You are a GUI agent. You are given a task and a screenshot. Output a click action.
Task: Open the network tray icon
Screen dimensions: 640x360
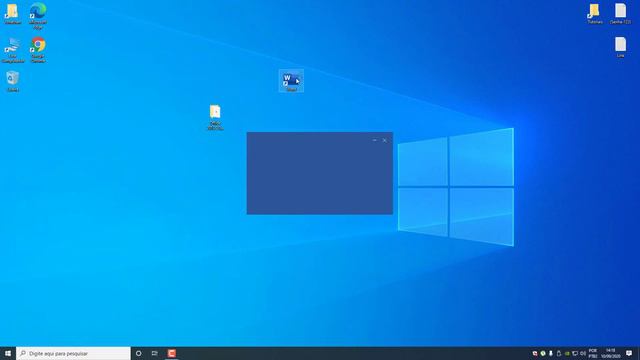tap(575, 353)
